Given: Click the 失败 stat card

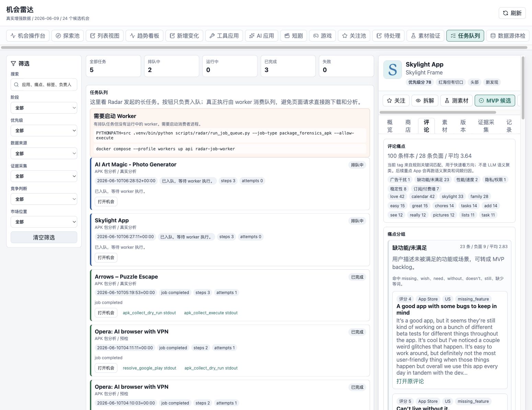Looking at the screenshot, I should 346,66.
